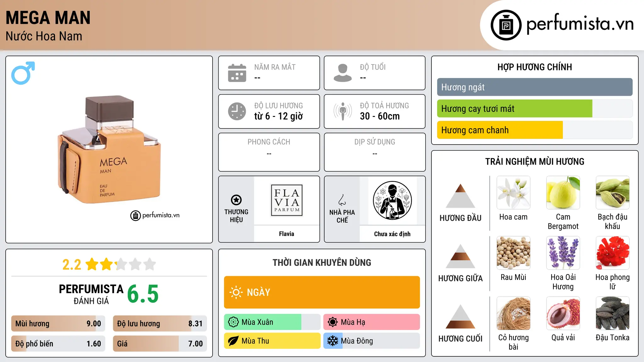The height and width of the screenshot is (362, 644).
Task: Click the Thời gian khuyên dùng heading
Action: click(322, 262)
